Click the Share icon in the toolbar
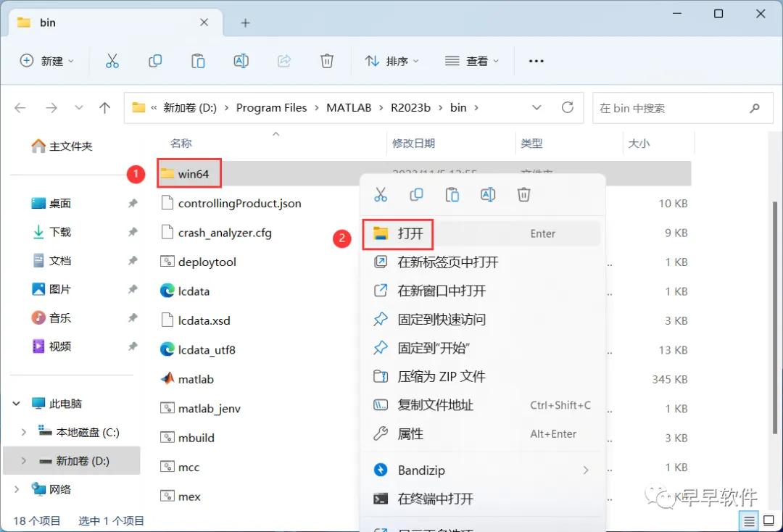Viewport: 783px width, 532px height. coord(284,61)
